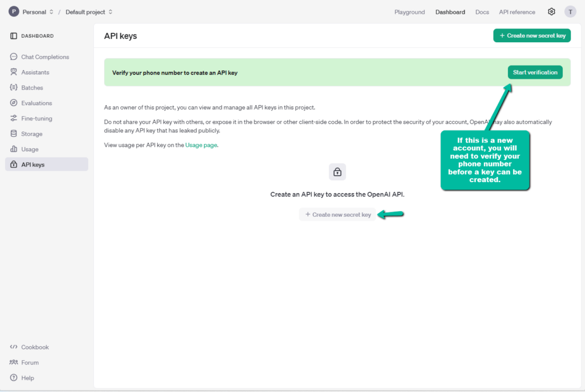Select Batches from the sidebar
Image resolution: width=585 pixels, height=392 pixels.
(x=47, y=87)
